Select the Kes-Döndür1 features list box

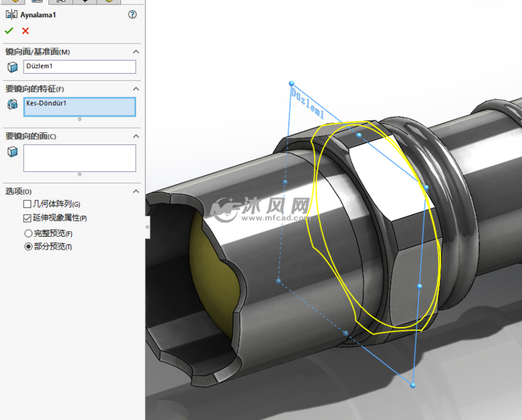(80, 107)
